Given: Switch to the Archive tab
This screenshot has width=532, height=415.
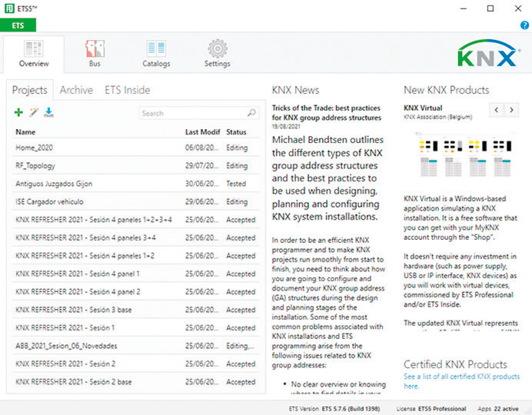Looking at the screenshot, I should point(76,90).
